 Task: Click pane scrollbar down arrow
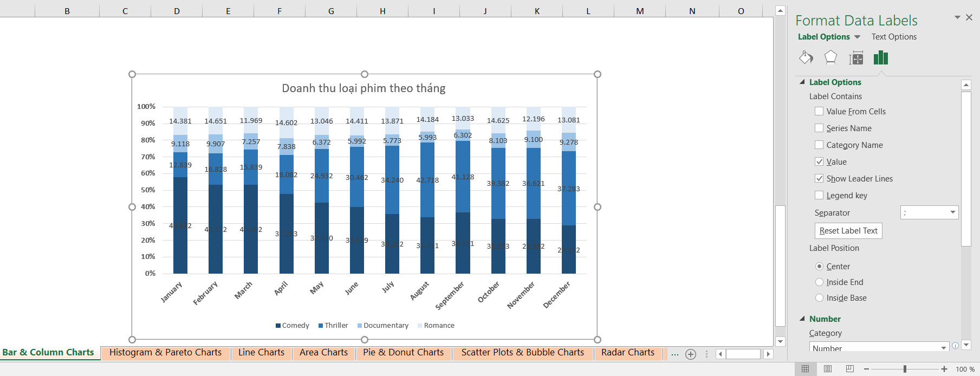coord(966,345)
